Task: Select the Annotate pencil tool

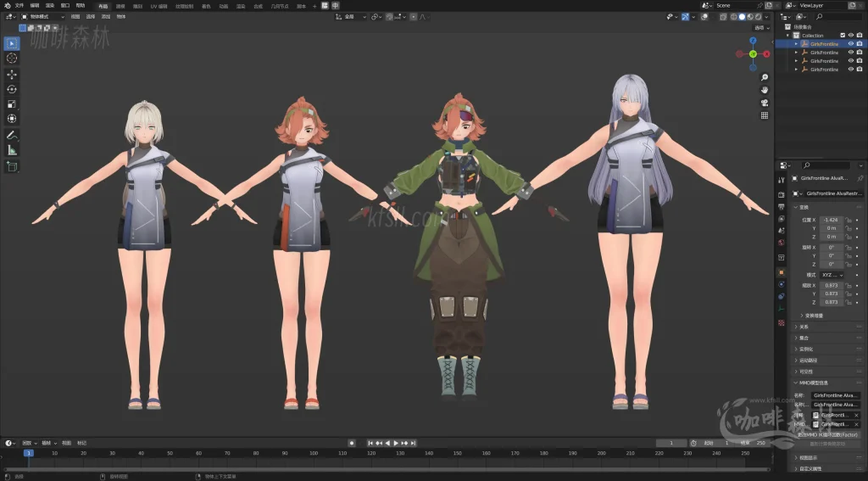Action: tap(12, 135)
